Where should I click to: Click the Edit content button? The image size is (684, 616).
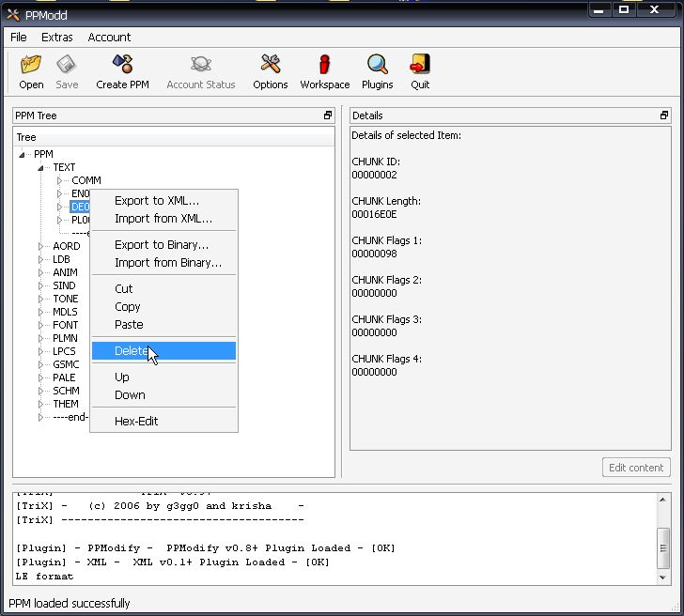636,468
